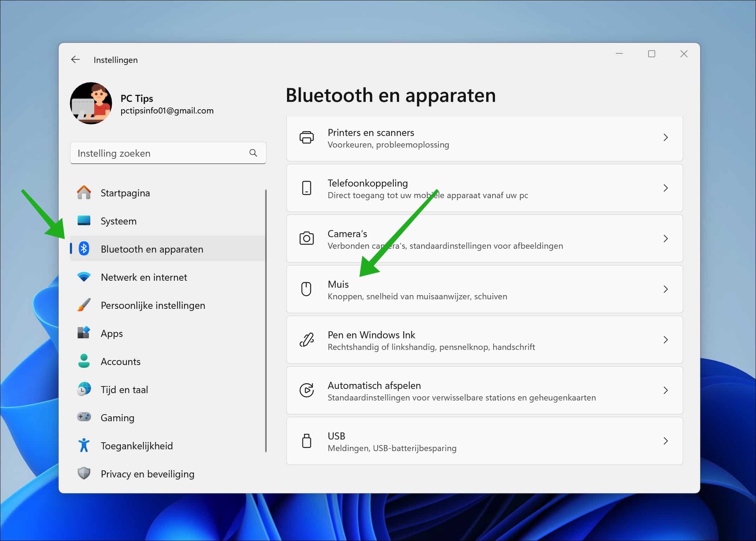Screen dimensions: 756x541
Task: Click the PC Tips profile avatar
Action: [x=91, y=103]
